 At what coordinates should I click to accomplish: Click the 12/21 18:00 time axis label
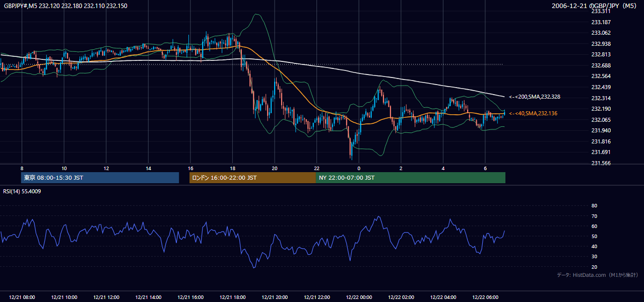tap(233, 297)
